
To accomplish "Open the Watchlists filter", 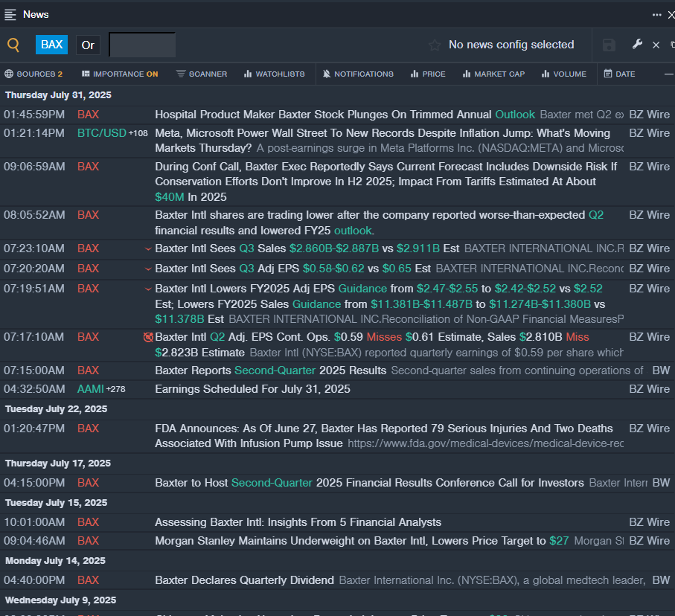I will tap(274, 74).
